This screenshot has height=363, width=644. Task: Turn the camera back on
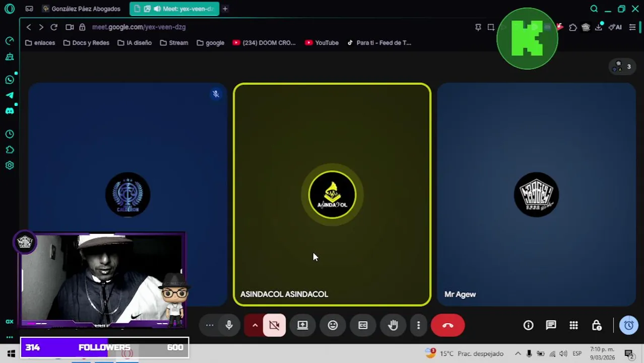click(274, 325)
